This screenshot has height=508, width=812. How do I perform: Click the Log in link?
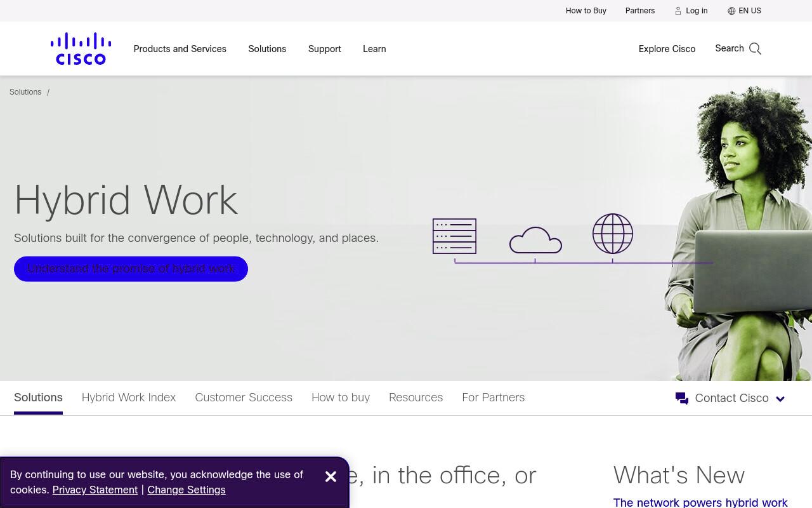point(697,11)
